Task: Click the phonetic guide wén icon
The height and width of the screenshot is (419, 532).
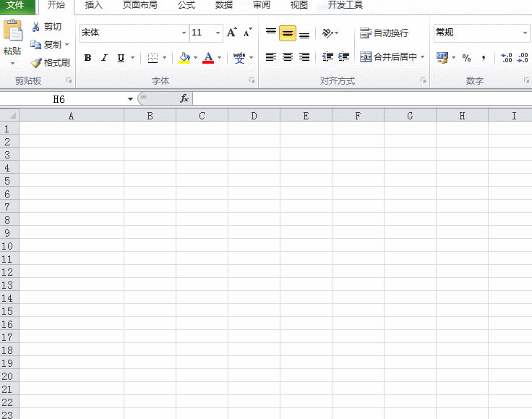Action: tap(239, 58)
